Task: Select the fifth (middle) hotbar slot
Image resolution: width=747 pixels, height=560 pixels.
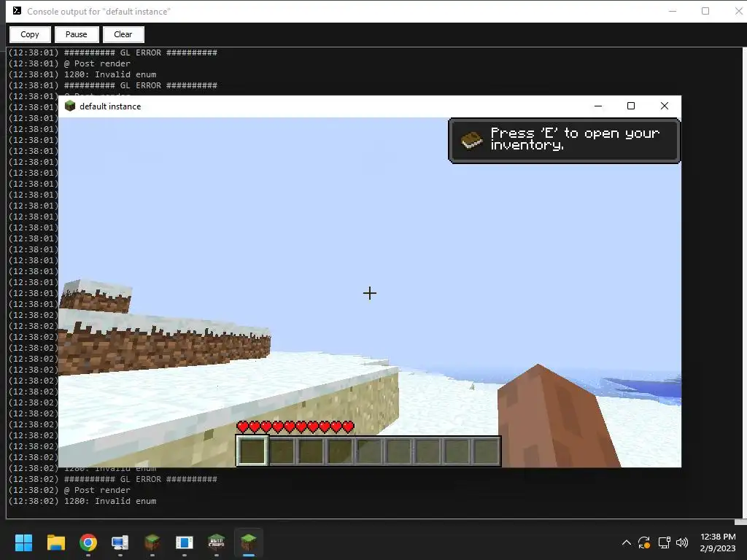Action: 369,451
